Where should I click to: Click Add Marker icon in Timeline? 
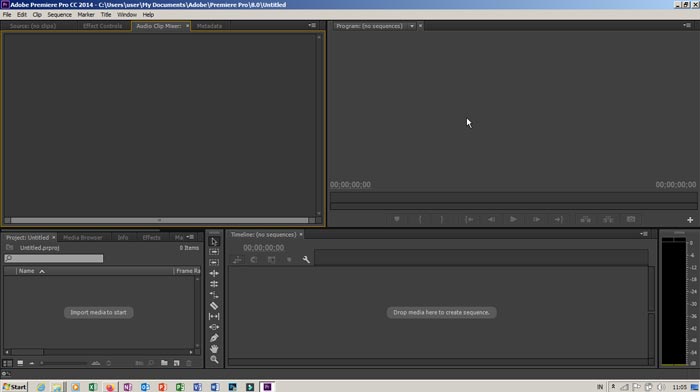click(x=289, y=260)
